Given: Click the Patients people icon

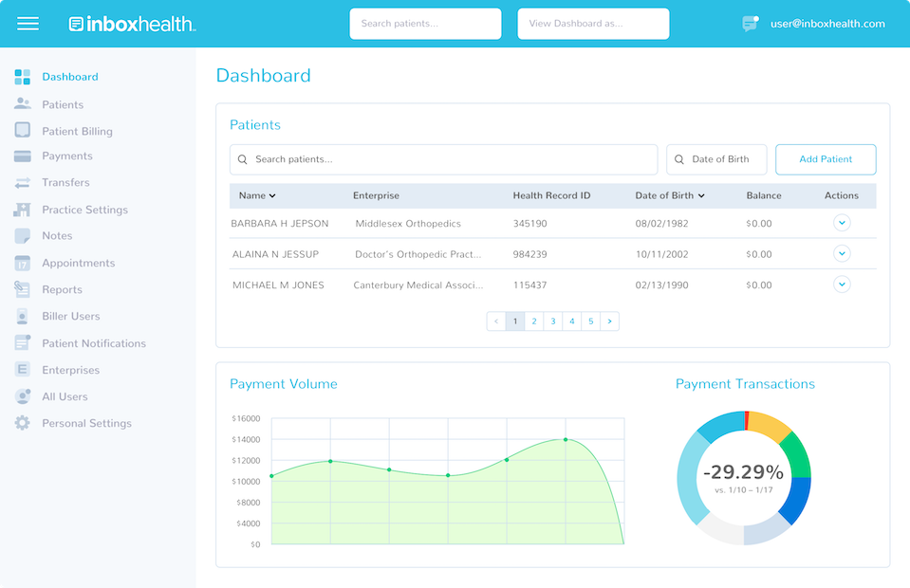Looking at the screenshot, I should point(23,103).
